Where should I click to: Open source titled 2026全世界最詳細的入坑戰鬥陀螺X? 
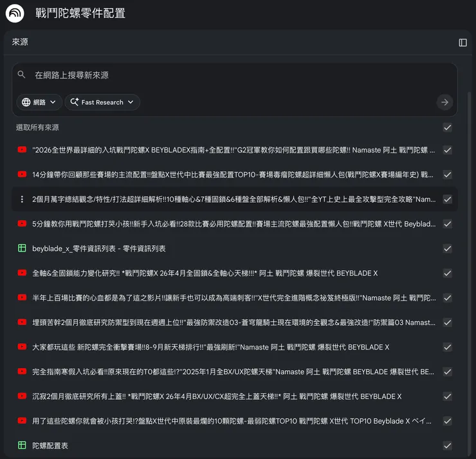point(233,150)
